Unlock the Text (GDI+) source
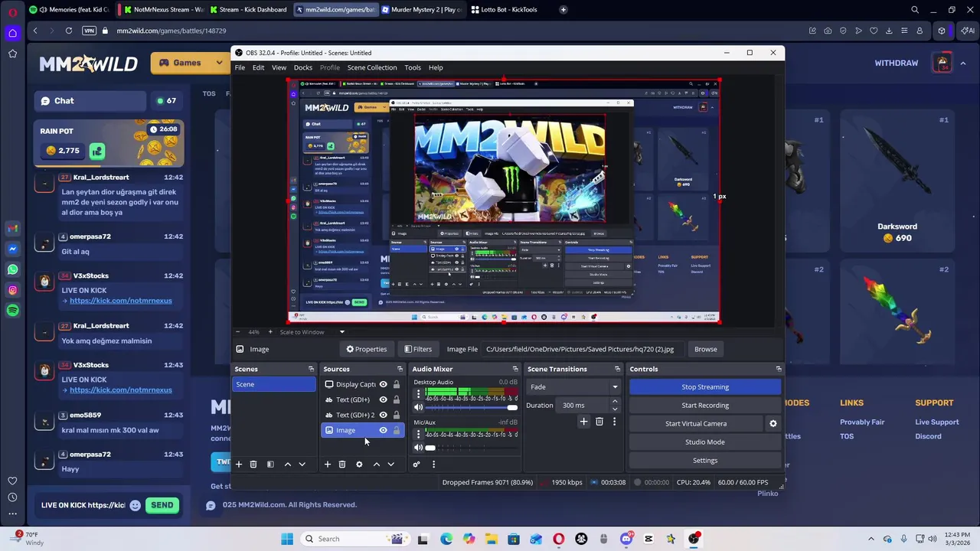This screenshot has width=980, height=551. pos(396,399)
